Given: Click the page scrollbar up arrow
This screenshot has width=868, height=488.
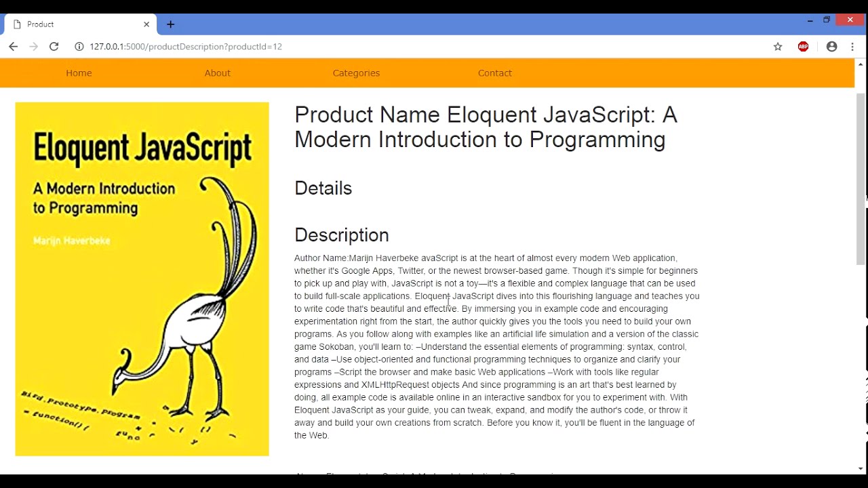Looking at the screenshot, I should tap(861, 64).
